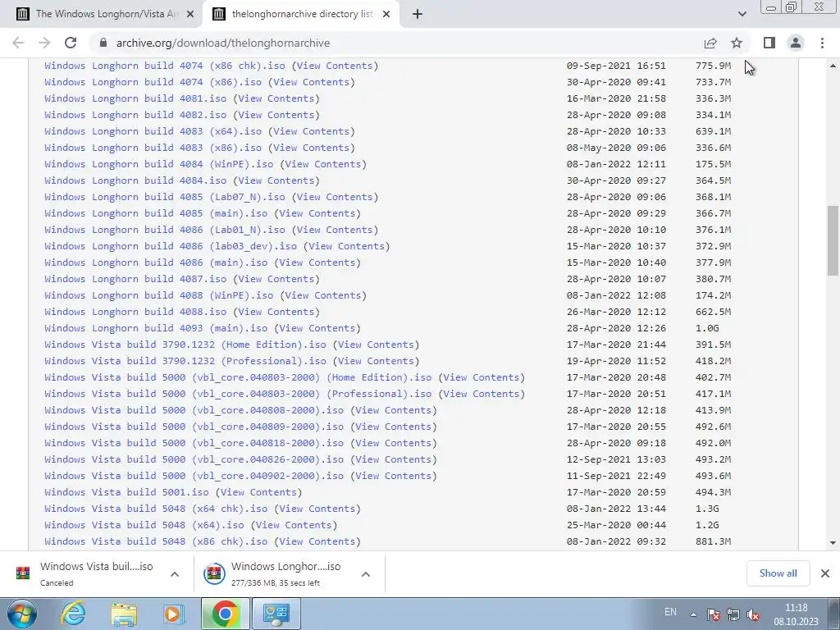Download Vista build 3790.1232 (Home Edition).iso
The height and width of the screenshot is (630, 840).
pos(185,345)
